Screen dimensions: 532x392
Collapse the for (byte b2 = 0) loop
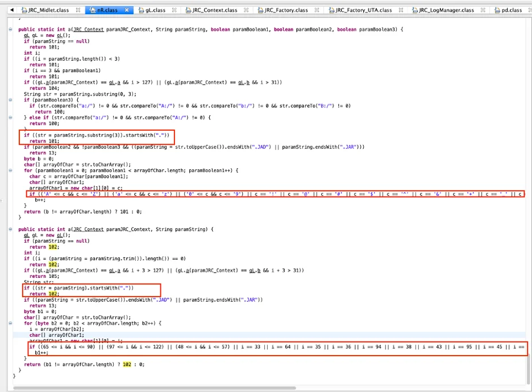[x=11, y=323]
